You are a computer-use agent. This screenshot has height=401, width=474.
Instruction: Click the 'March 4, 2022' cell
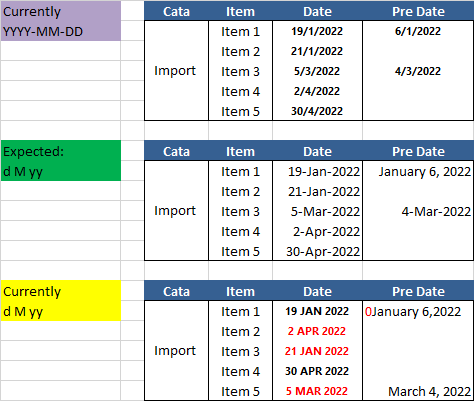(x=418, y=391)
